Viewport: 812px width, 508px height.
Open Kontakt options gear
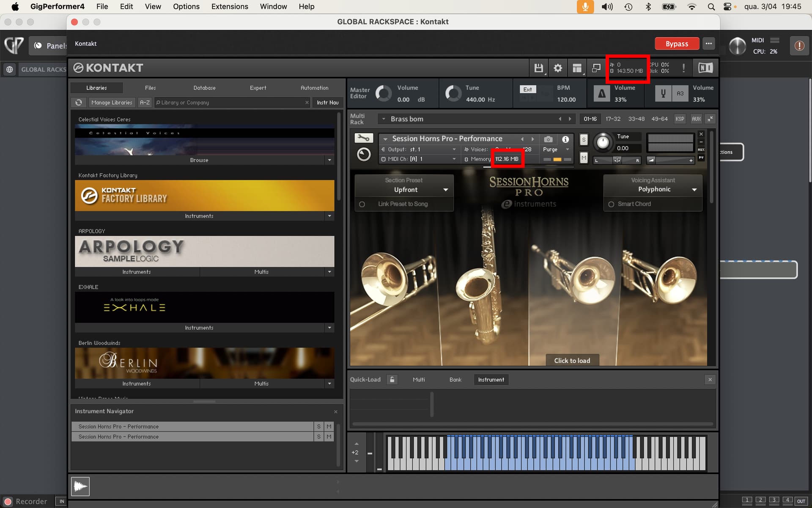pos(558,68)
